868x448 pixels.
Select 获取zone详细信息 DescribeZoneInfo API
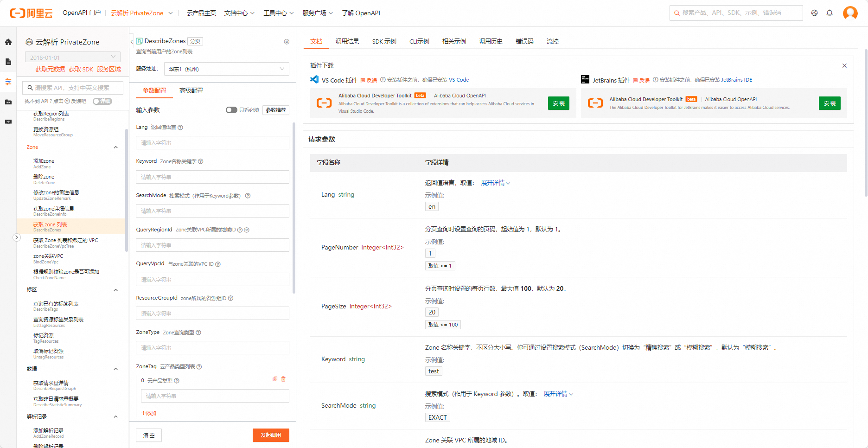[54, 211]
